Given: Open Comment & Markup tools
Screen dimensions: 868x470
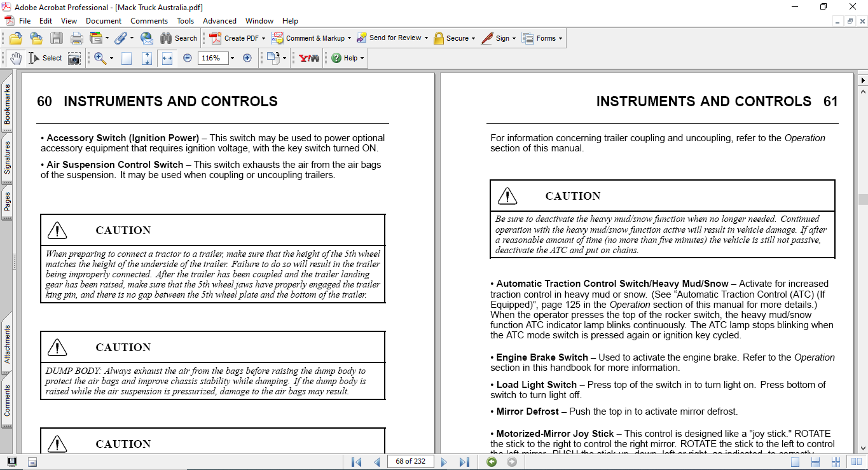Looking at the screenshot, I should coord(311,38).
